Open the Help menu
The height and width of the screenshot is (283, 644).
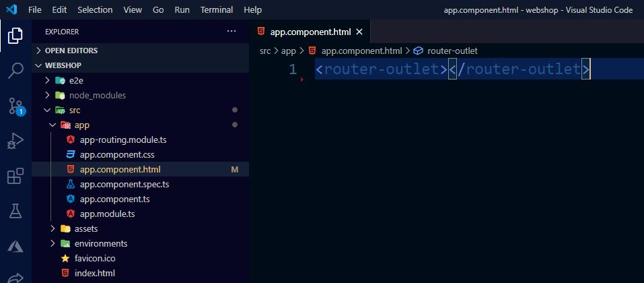coord(252,10)
